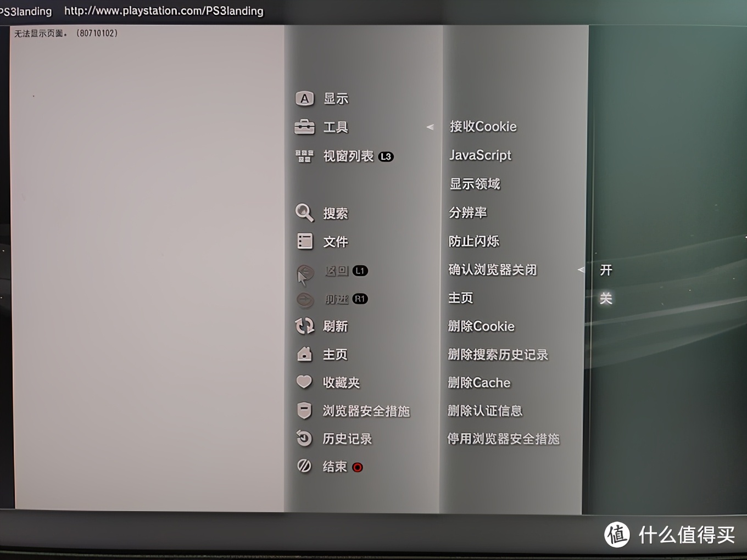The width and height of the screenshot is (747, 560).
Task: Expand the 工具 submenu arrow
Action: click(430, 127)
